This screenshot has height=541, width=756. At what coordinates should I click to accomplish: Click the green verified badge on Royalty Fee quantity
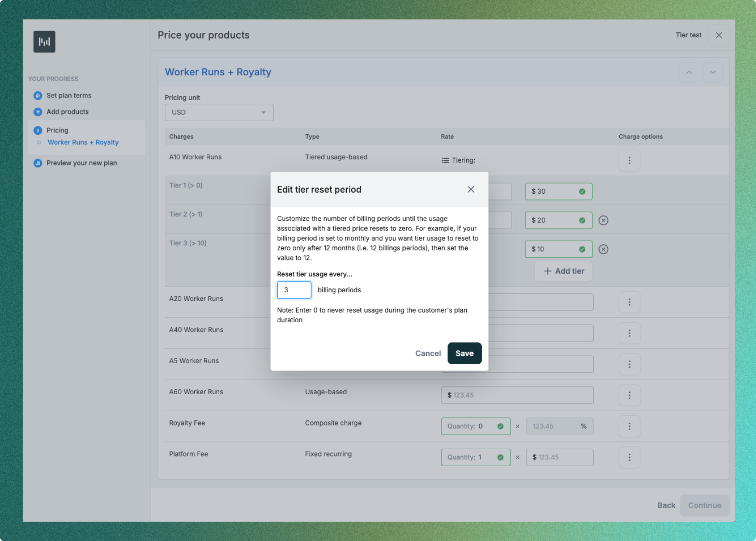pyautogui.click(x=500, y=426)
